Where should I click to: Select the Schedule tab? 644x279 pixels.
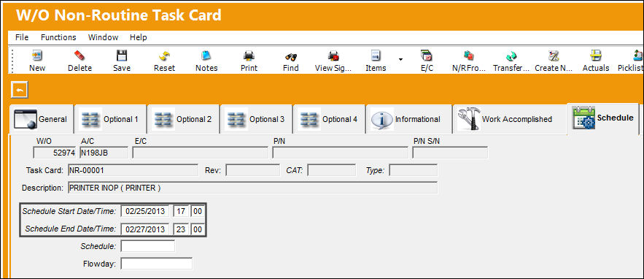pos(602,118)
